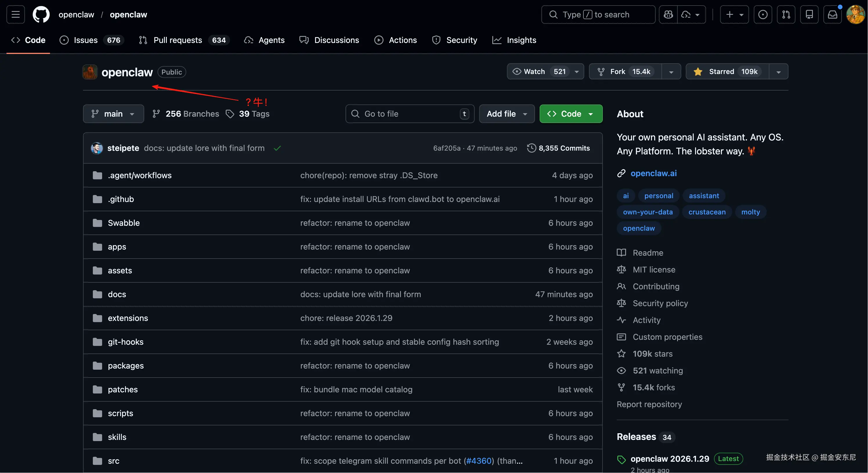This screenshot has width=868, height=473.
Task: Switch to the Pull requests tab
Action: (178, 40)
